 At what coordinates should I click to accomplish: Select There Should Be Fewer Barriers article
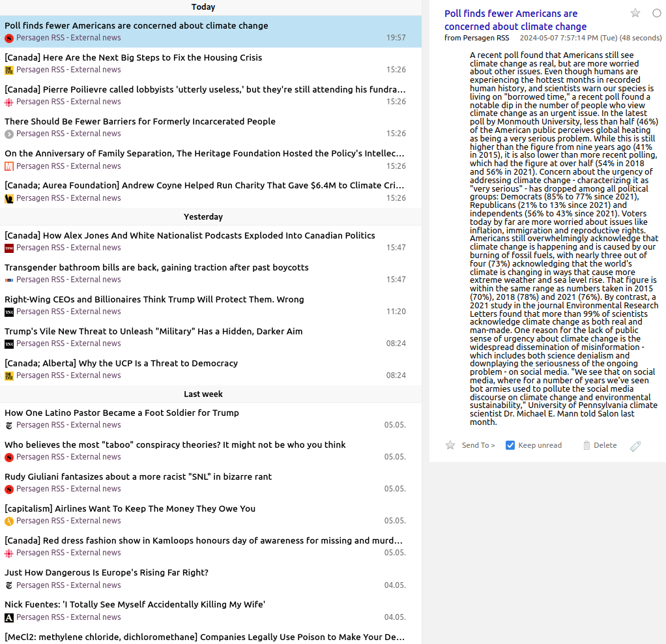click(x=140, y=121)
